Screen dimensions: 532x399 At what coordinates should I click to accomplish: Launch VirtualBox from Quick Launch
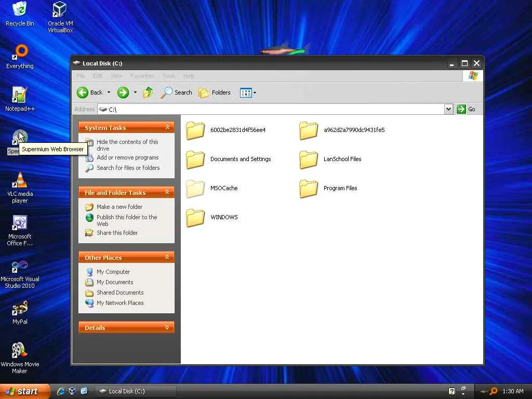pyautogui.click(x=72, y=391)
